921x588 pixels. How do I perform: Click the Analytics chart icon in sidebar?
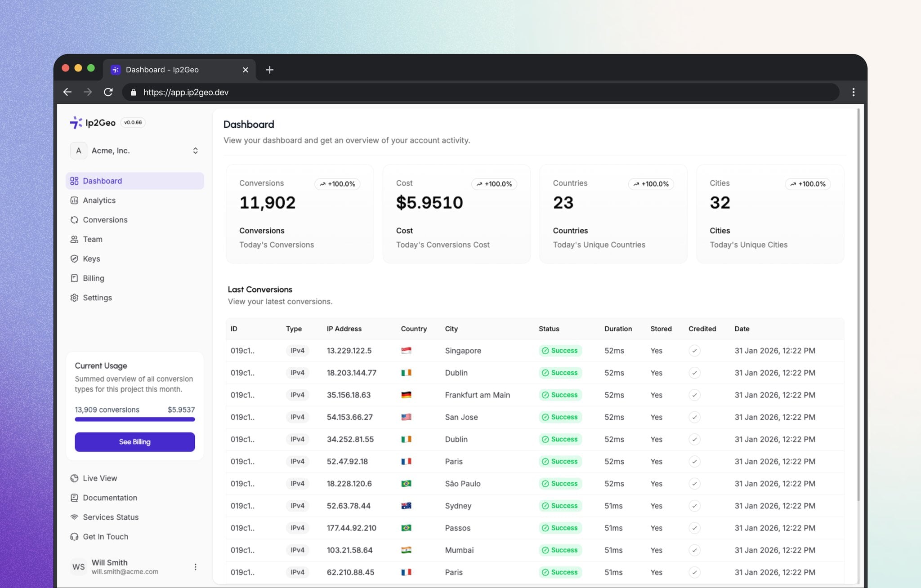tap(74, 200)
